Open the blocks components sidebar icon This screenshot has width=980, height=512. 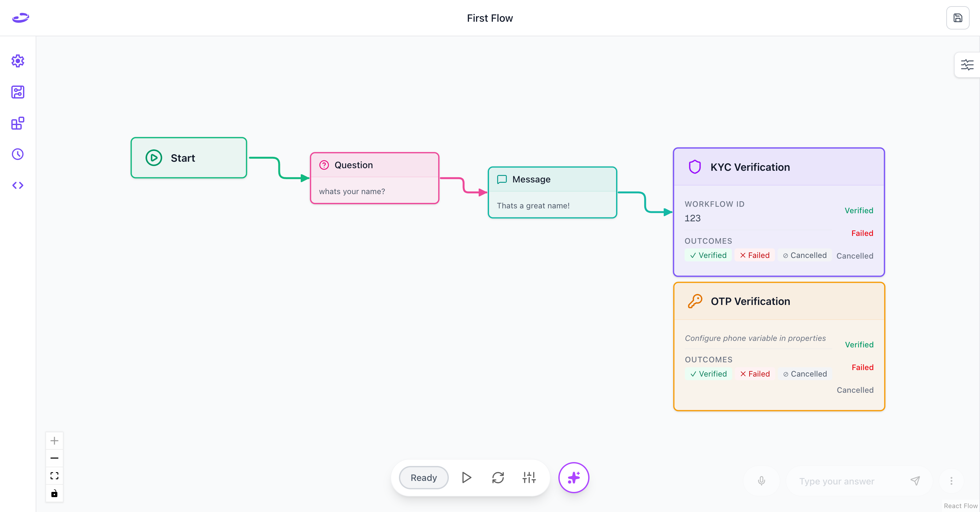tap(17, 123)
